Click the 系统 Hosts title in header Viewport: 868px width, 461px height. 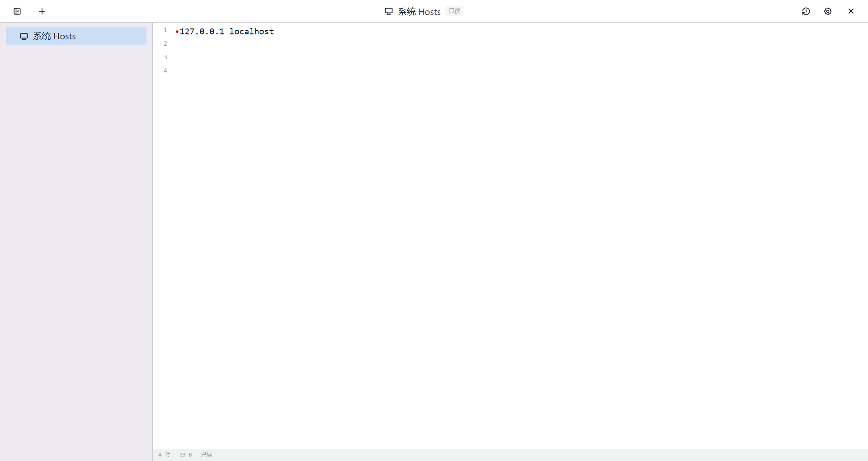click(419, 12)
